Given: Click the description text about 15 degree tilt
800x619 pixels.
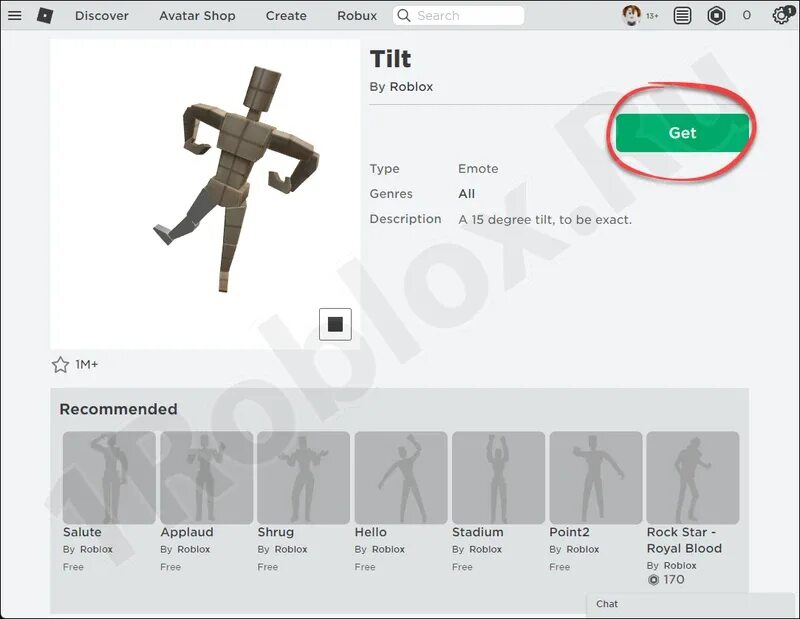Looking at the screenshot, I should point(545,220).
